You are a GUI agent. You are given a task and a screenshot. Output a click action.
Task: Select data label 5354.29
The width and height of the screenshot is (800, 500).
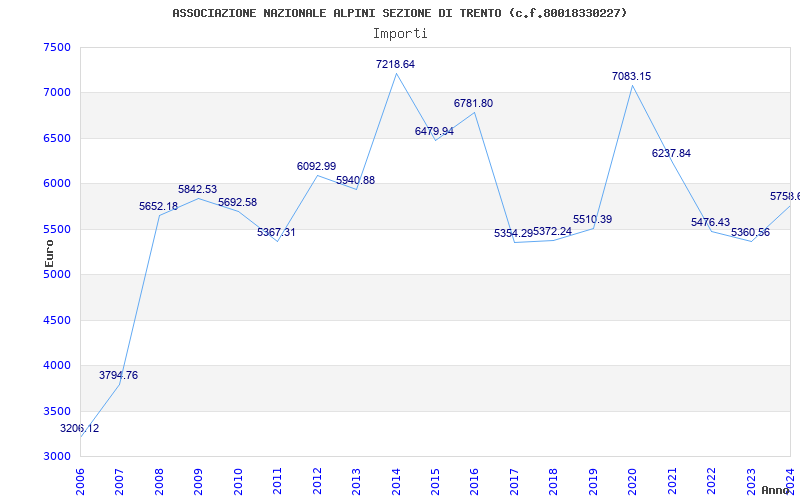click(513, 234)
